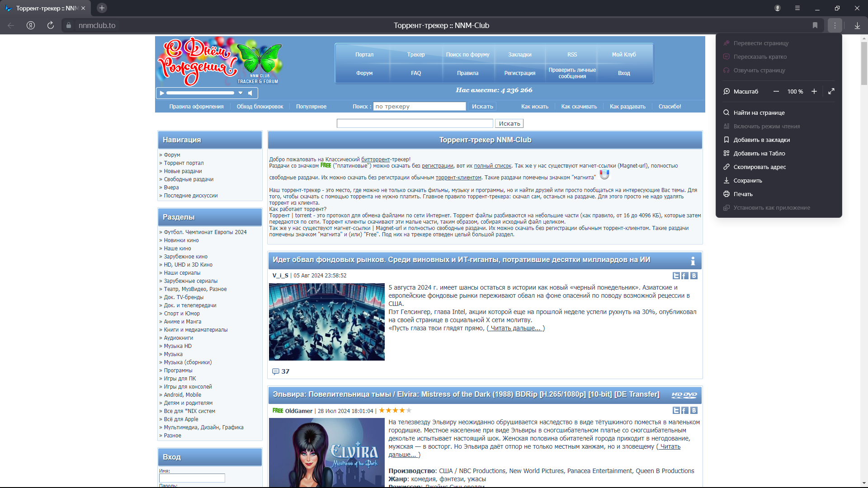
Task: Open the Трекер navigation button
Action: coord(416,54)
